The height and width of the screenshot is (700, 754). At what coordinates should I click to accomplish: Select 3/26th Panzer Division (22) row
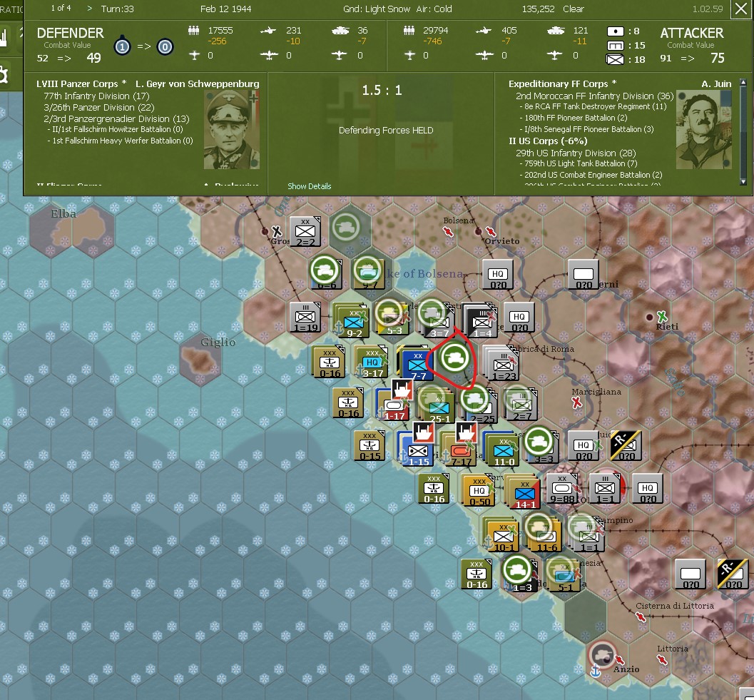(99, 107)
